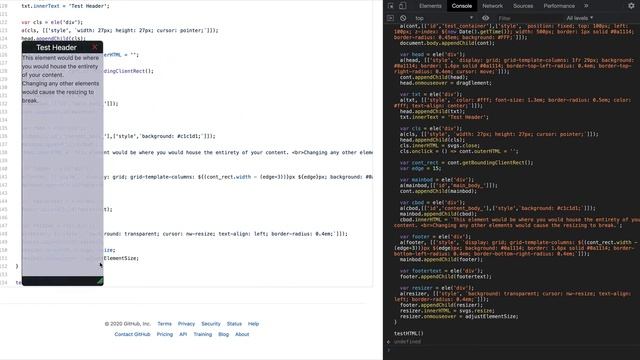Open the Security footer link
The image size is (640, 360).
[x=211, y=324]
